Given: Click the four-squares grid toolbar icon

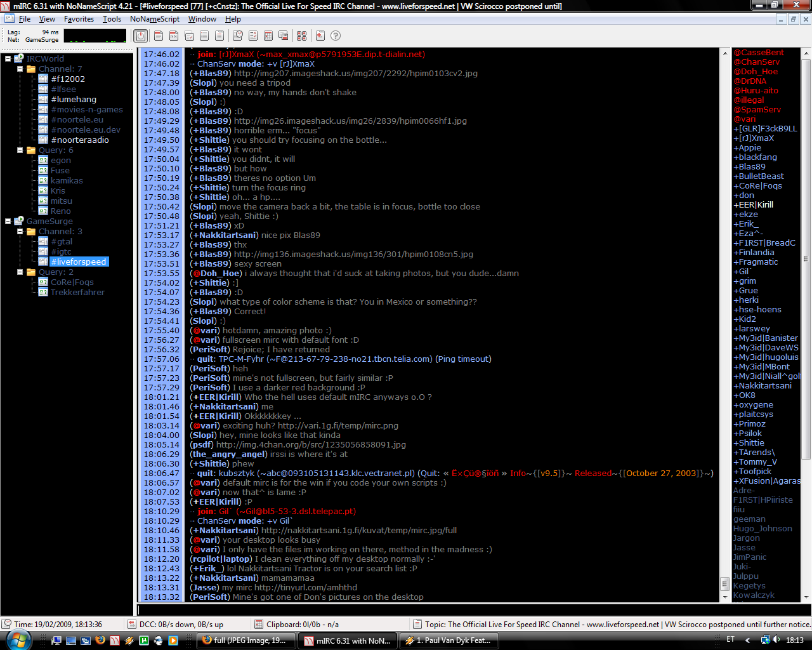Looking at the screenshot, I should [301, 36].
